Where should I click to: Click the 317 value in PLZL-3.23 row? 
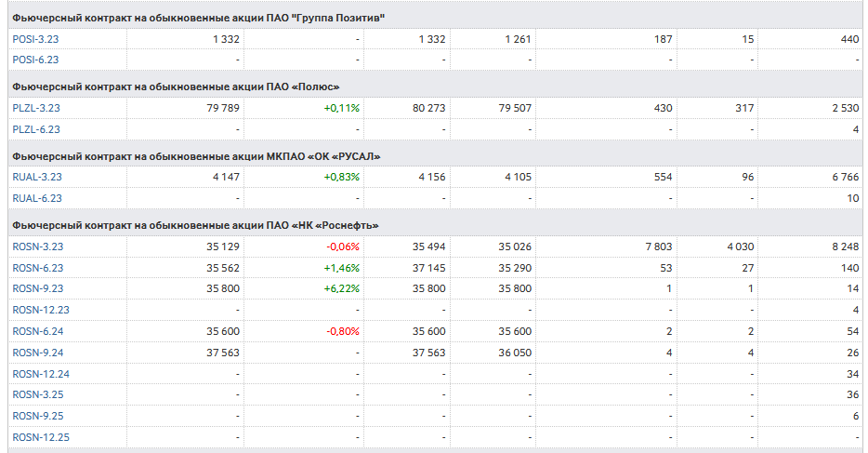pos(745,108)
